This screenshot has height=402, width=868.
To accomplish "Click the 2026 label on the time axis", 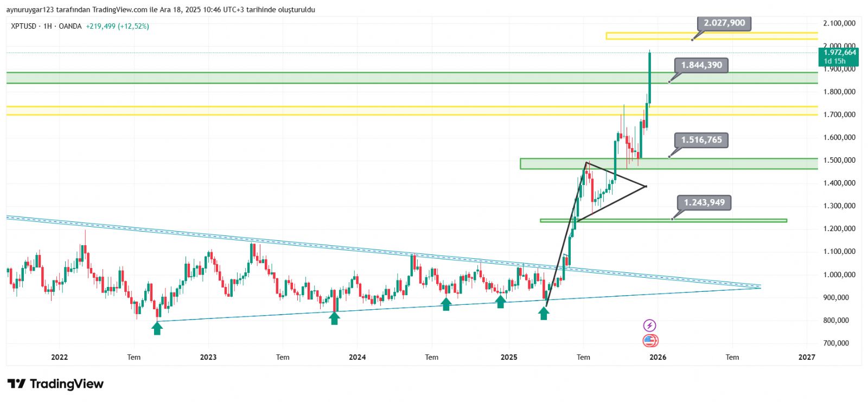I will pyautogui.click(x=658, y=357).
